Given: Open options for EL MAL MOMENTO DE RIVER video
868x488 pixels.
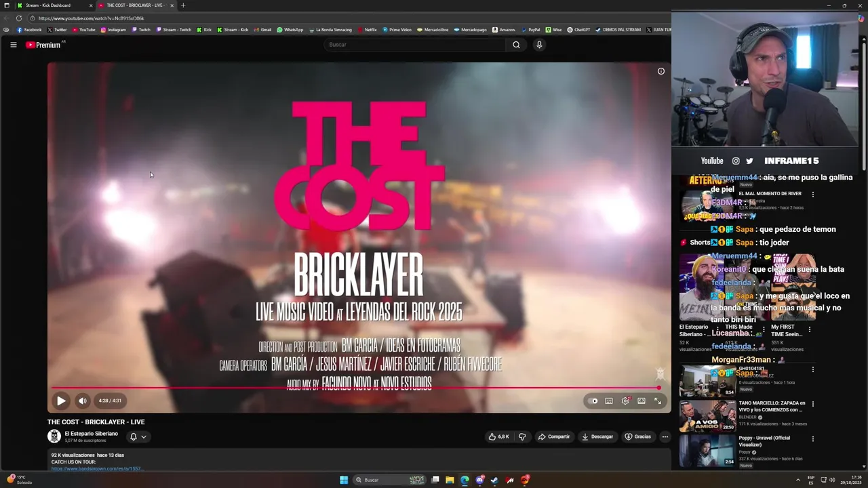Looking at the screenshot, I should pos(813,195).
